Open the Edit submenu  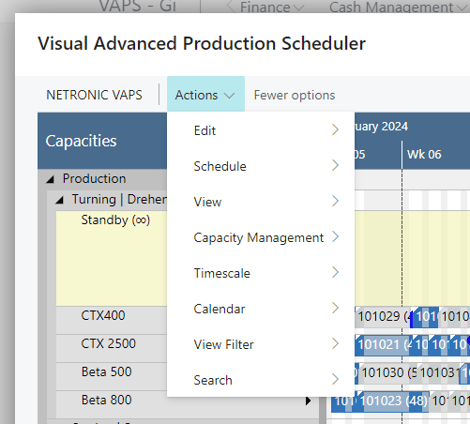click(261, 130)
